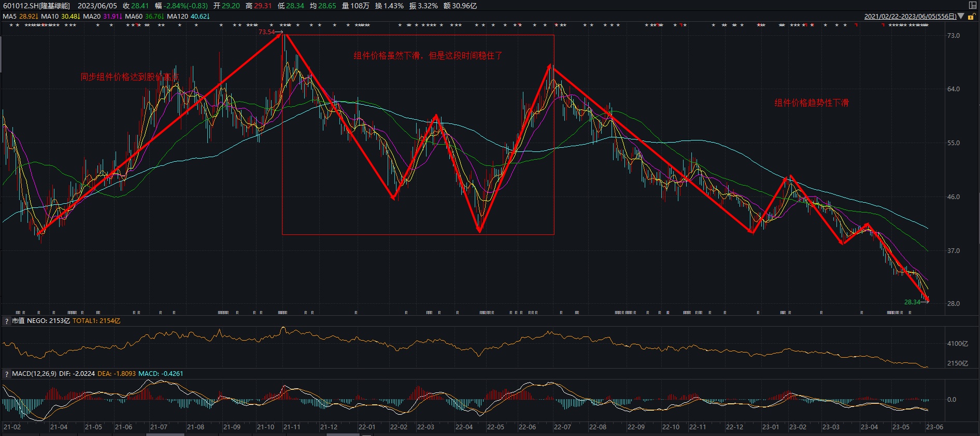Click the 22-07 month label on timeline
Screen dimensions: 980x436
click(x=562, y=427)
